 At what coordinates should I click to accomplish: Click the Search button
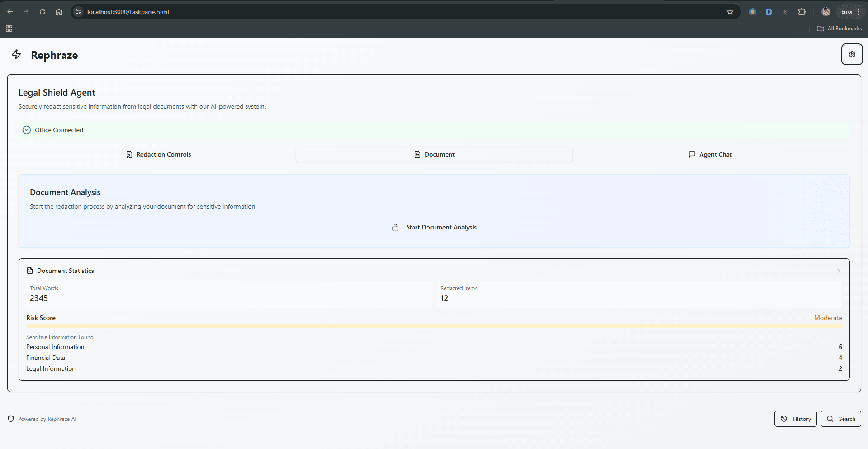tap(840, 419)
